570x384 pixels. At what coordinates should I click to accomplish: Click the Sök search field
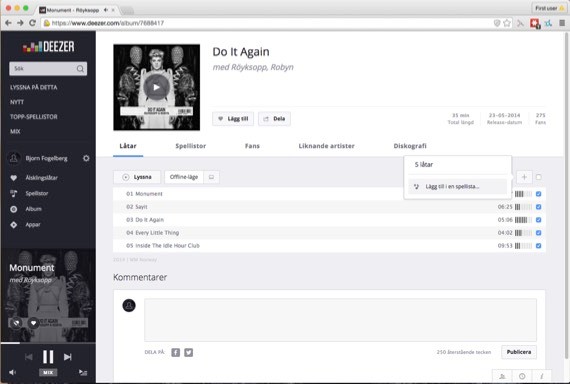click(48, 69)
